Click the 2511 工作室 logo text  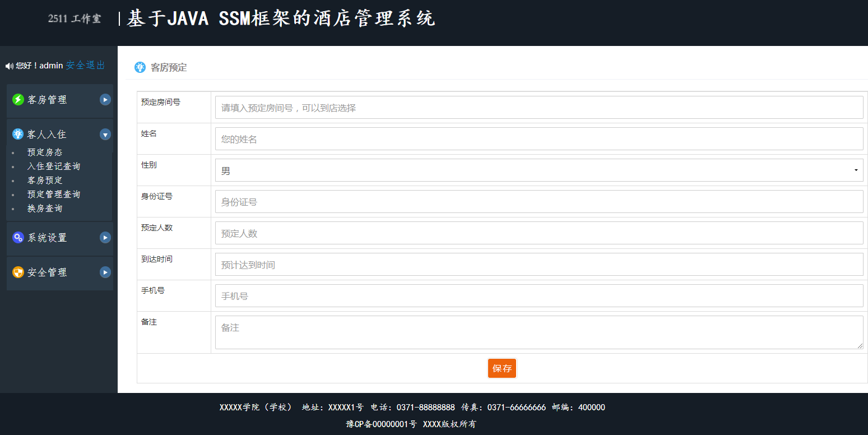tap(75, 18)
